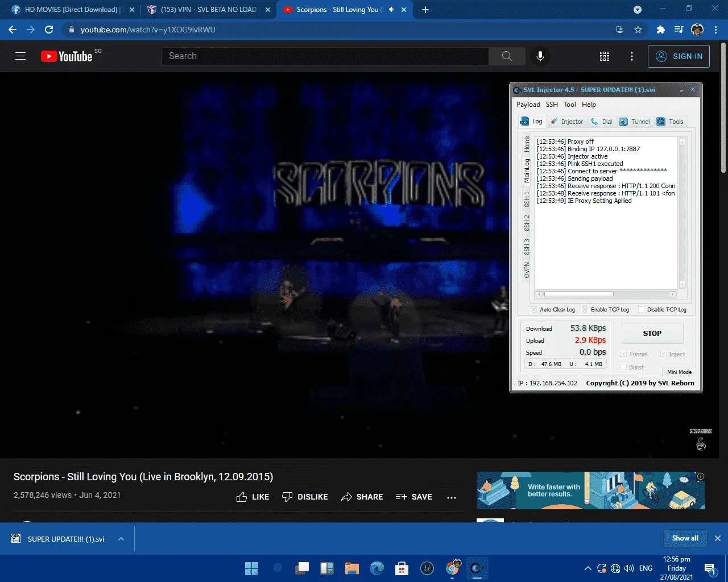Show hidden system tray icons
This screenshot has height=582, width=728.
coord(588,568)
